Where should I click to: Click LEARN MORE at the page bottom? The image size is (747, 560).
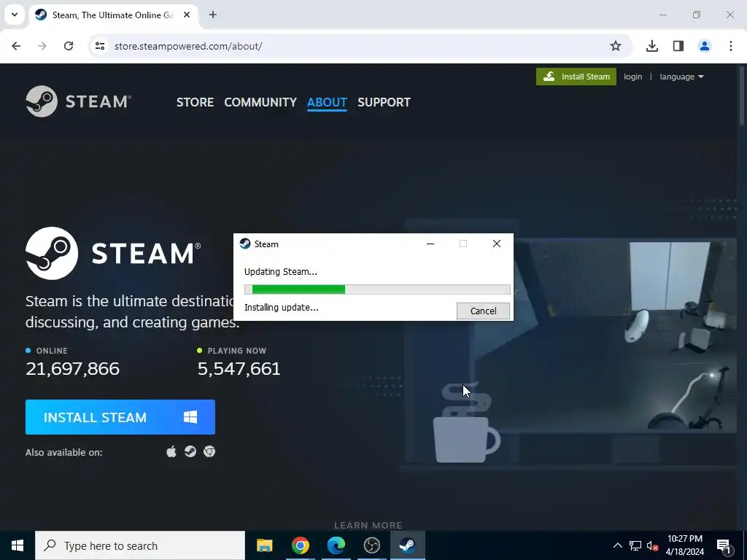368,525
